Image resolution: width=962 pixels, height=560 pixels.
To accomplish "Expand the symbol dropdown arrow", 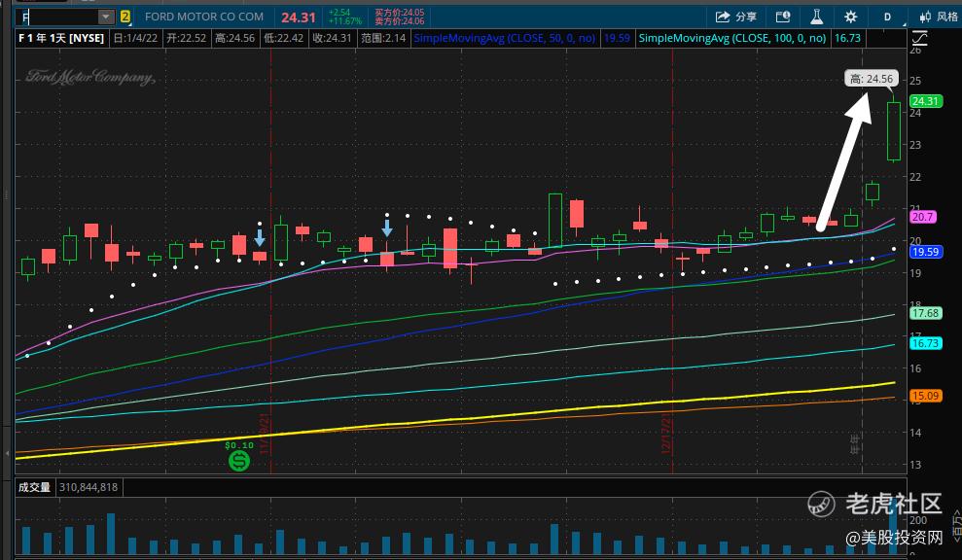I will (106, 17).
